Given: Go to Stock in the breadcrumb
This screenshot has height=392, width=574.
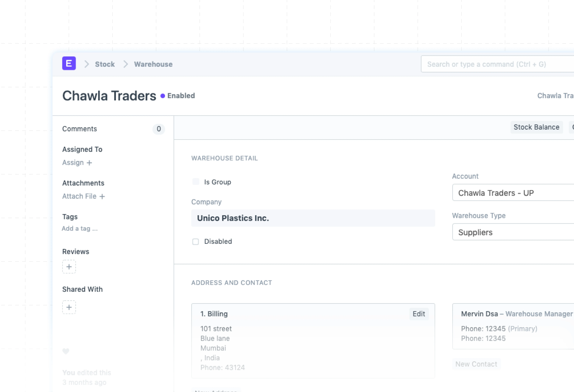Looking at the screenshot, I should (x=105, y=64).
